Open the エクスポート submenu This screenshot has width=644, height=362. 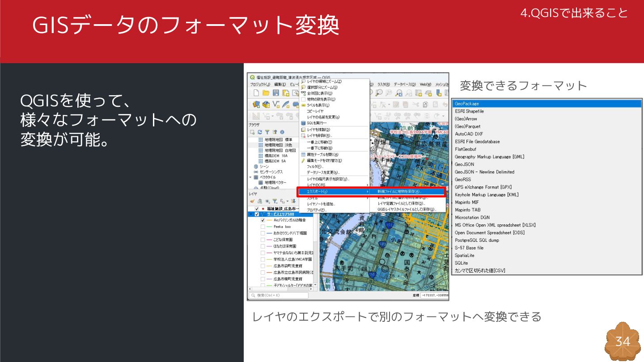point(334,191)
